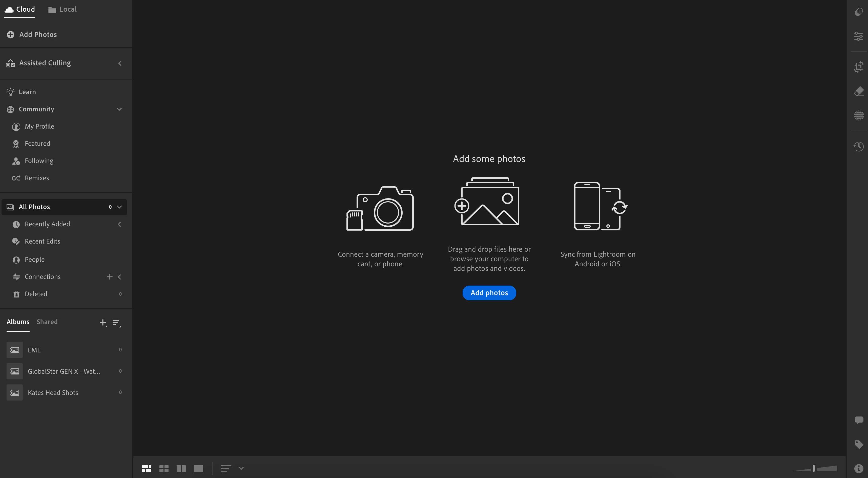
Task: Click Add Photos in the sidebar
Action: tap(32, 34)
